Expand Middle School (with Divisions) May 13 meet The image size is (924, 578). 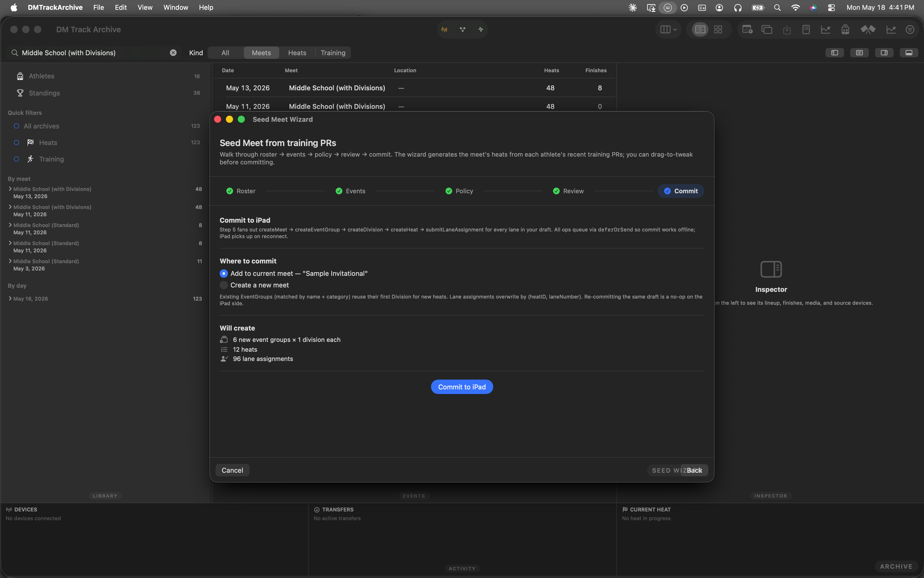10,189
